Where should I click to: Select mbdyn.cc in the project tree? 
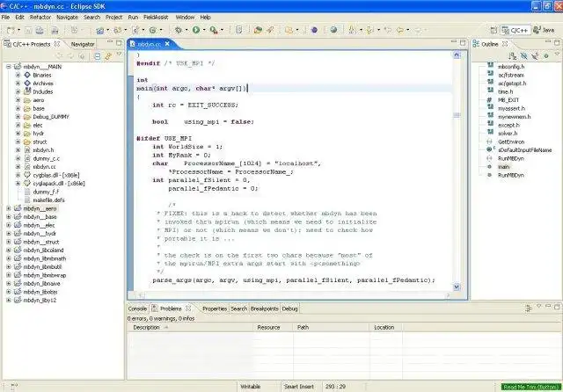(44, 167)
